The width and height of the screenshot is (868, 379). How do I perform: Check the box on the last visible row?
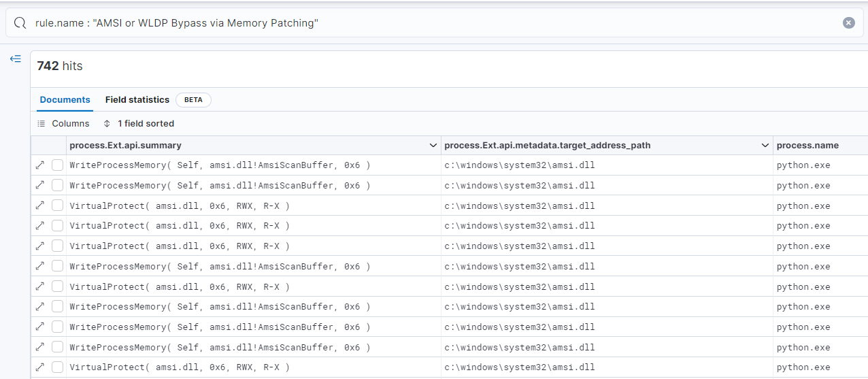tap(58, 367)
